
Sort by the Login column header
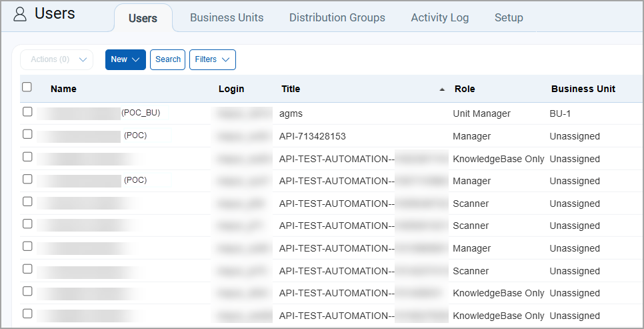pyautogui.click(x=231, y=89)
